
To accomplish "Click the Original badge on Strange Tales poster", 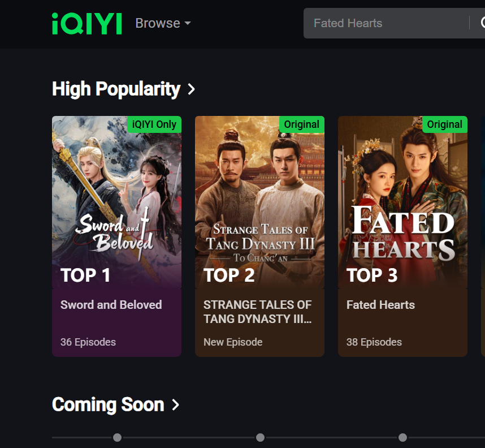I will pos(301,124).
